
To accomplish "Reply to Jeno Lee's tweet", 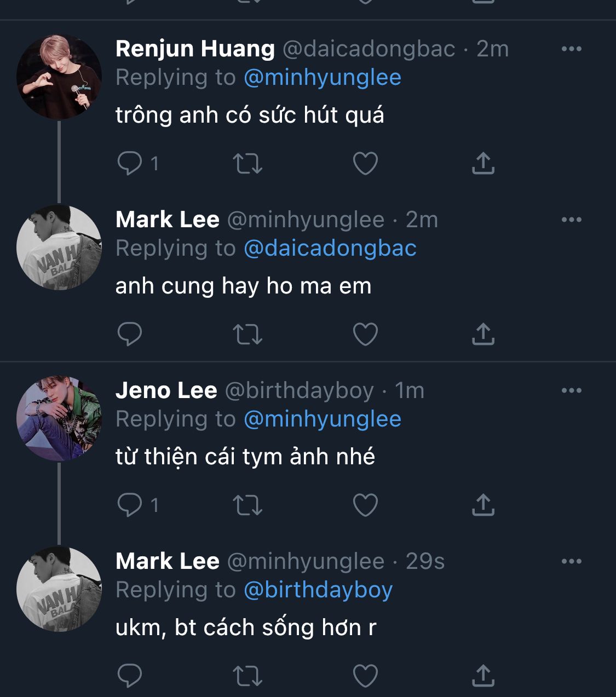I will 130,505.
